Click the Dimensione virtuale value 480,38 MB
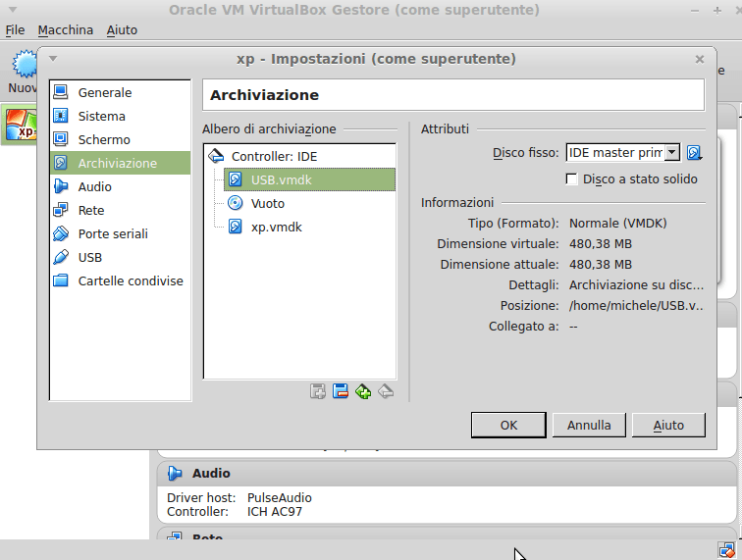742x560 pixels. [x=601, y=244]
